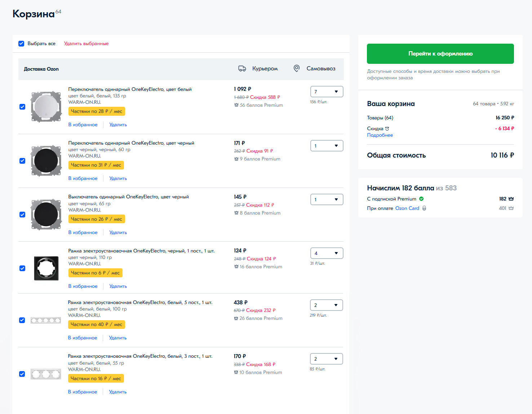
Task: Open the Ozon Card link
Action: tap(407, 208)
